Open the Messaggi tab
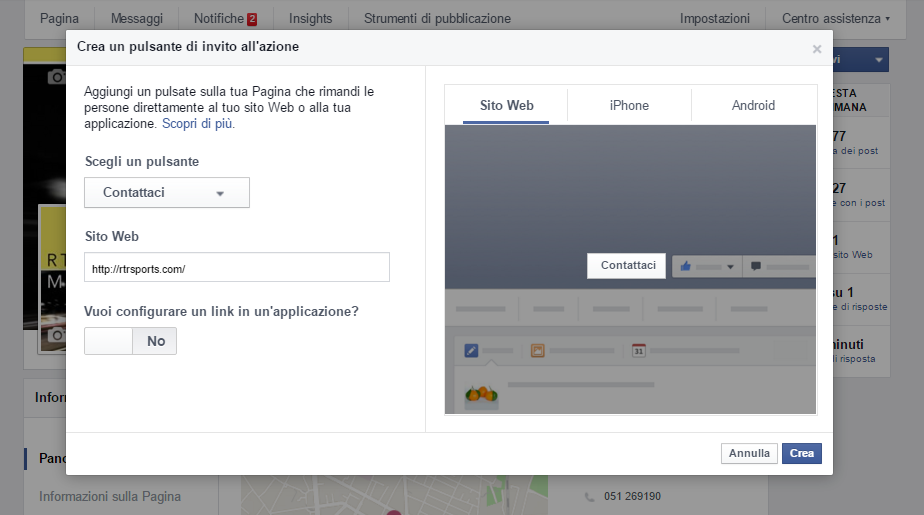 coord(137,18)
